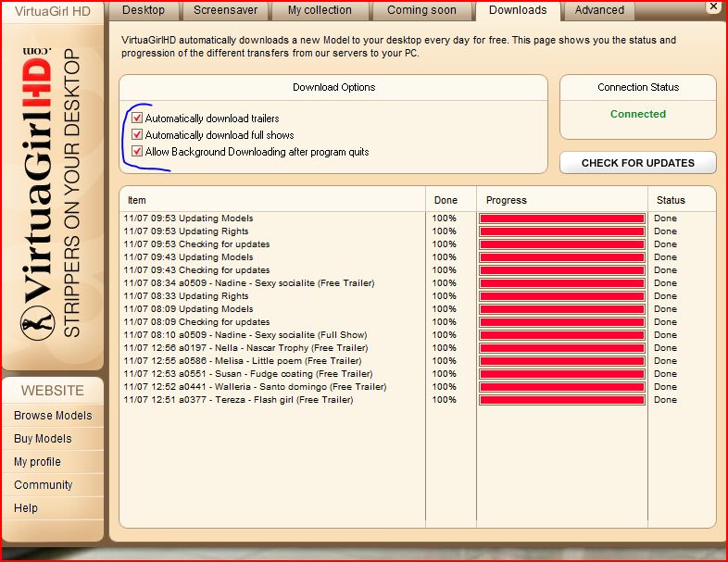Click the Item column header

click(136, 201)
